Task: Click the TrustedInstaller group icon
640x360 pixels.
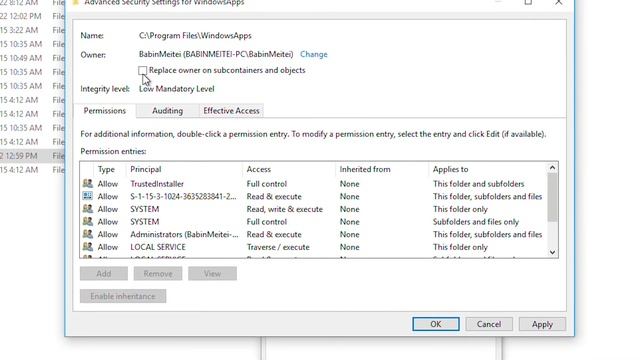Action: click(87, 183)
